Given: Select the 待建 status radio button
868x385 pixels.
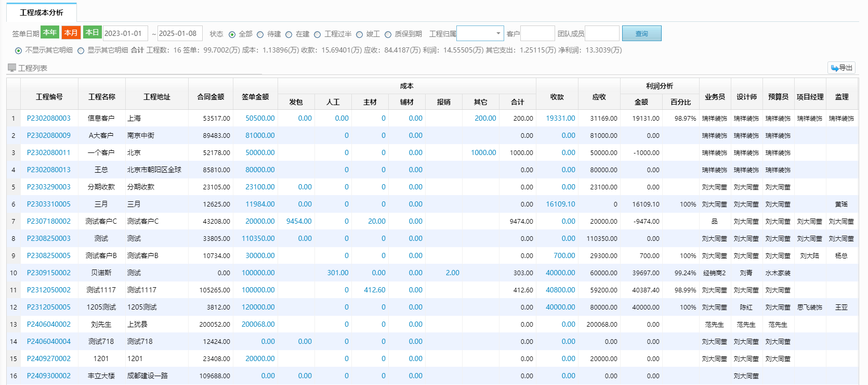Looking at the screenshot, I should click(x=260, y=34).
